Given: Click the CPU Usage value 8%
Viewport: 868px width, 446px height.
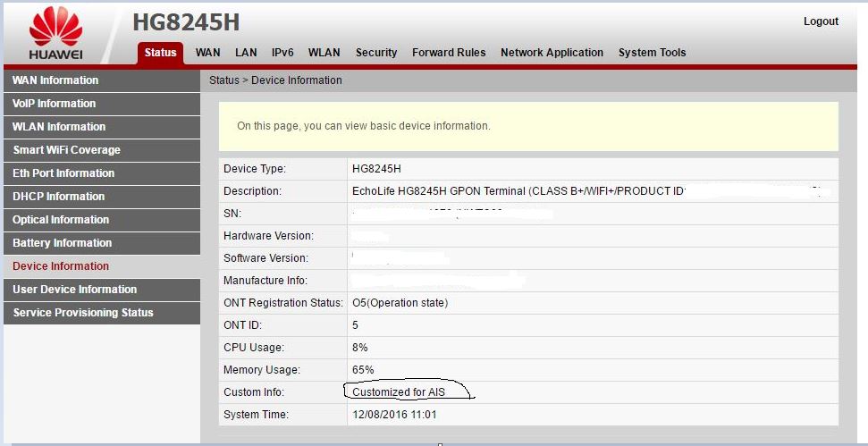Looking at the screenshot, I should 360,348.
